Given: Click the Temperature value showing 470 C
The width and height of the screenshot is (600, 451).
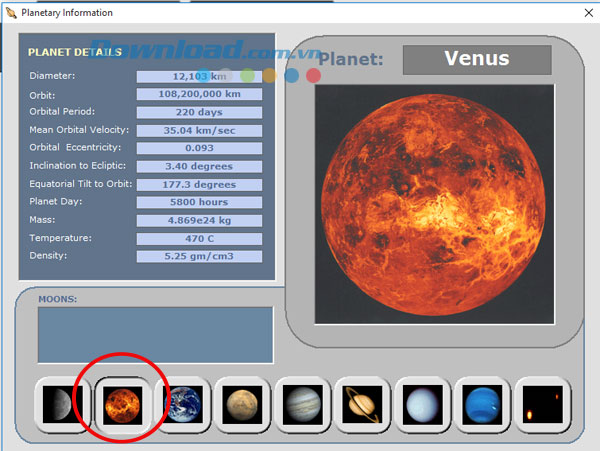Looking at the screenshot, I should click(199, 238).
